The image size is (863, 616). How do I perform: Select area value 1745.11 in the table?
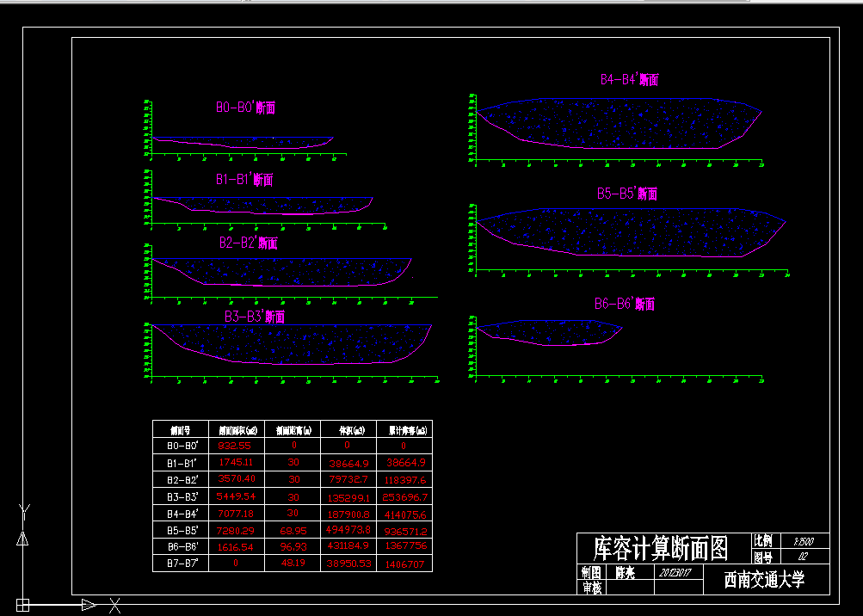click(x=236, y=462)
